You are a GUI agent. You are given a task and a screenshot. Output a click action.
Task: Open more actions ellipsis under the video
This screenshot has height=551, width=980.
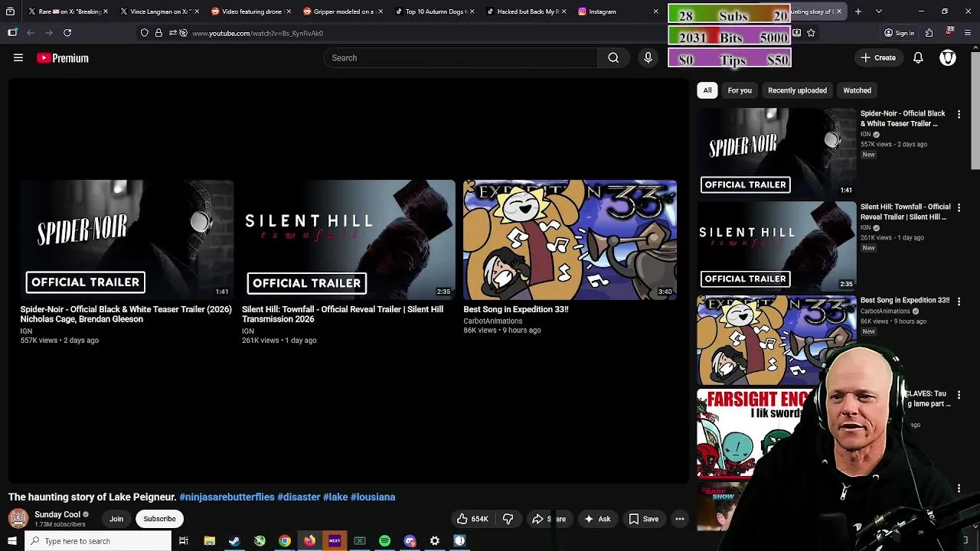point(679,519)
